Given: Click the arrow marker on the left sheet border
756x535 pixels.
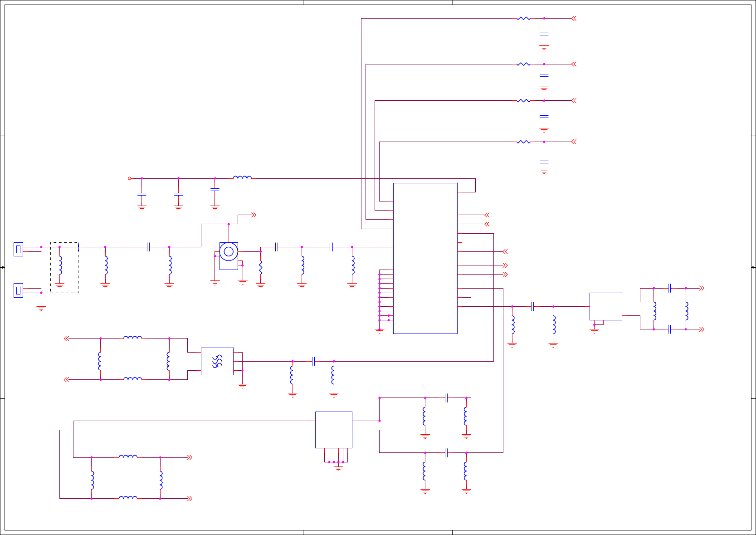Looking at the screenshot, I should coord(3,267).
